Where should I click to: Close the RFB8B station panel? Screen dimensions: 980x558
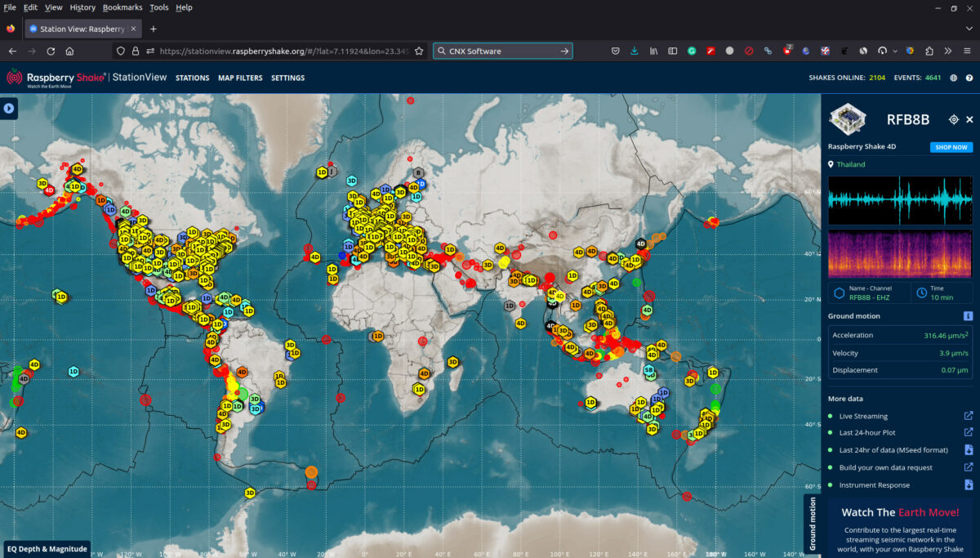[x=969, y=119]
